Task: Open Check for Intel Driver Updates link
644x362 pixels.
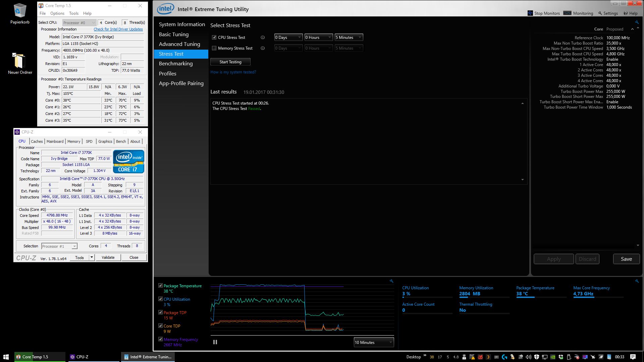Action: pyautogui.click(x=118, y=29)
